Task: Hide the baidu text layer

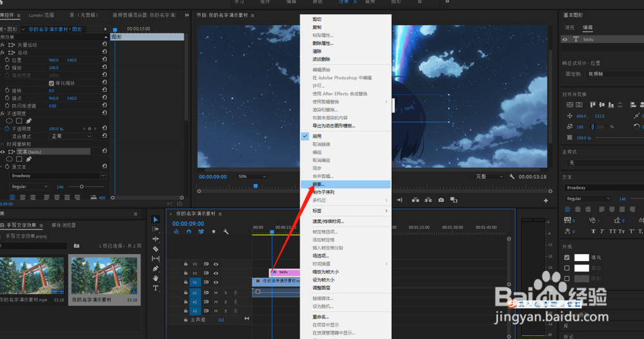Action: (565, 39)
